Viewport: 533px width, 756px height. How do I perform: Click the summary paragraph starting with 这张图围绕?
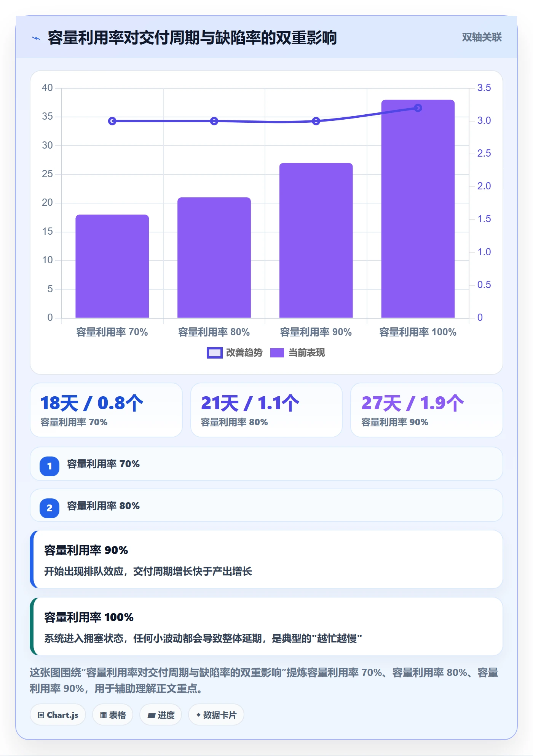click(x=264, y=681)
